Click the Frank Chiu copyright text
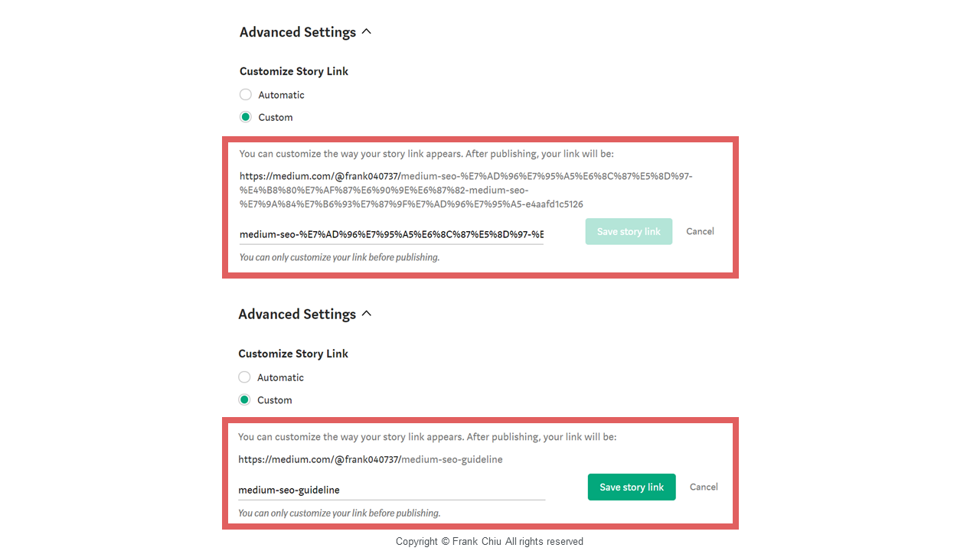Image resolution: width=980 pixels, height=551 pixels. click(489, 541)
